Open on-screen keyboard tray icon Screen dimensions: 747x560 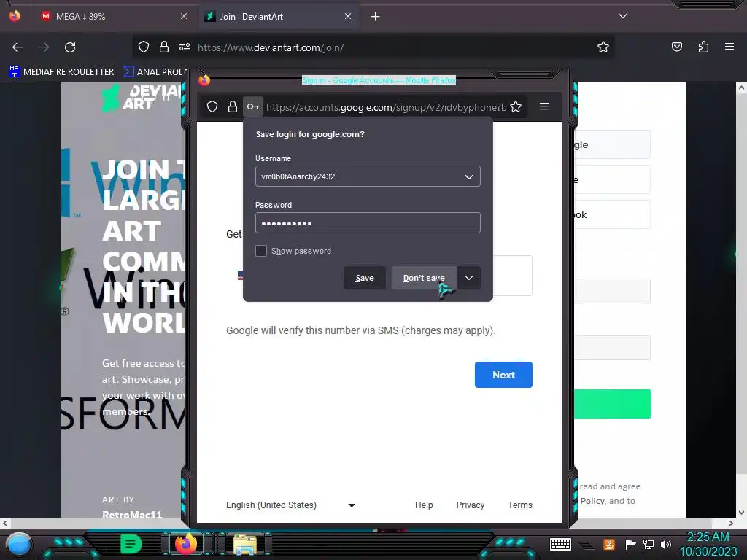560,544
